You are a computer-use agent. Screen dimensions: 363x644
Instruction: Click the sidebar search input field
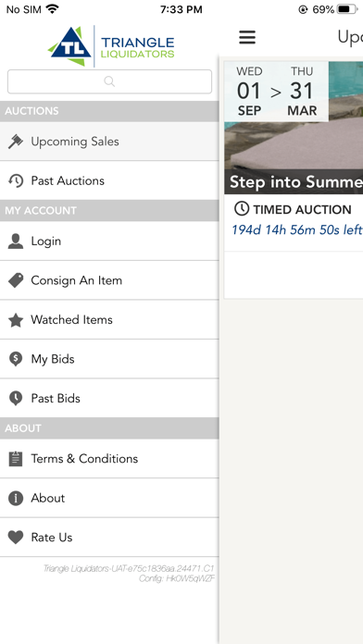(109, 81)
